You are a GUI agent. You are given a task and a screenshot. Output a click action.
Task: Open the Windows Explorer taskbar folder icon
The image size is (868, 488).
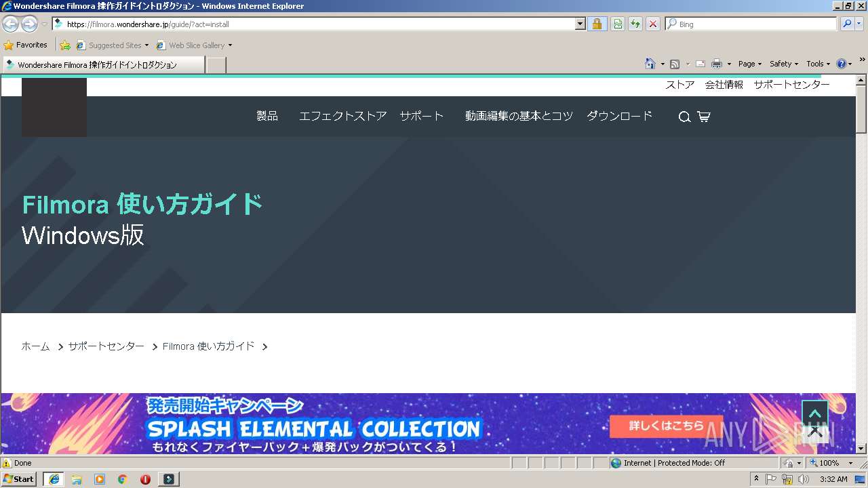pyautogui.click(x=77, y=479)
